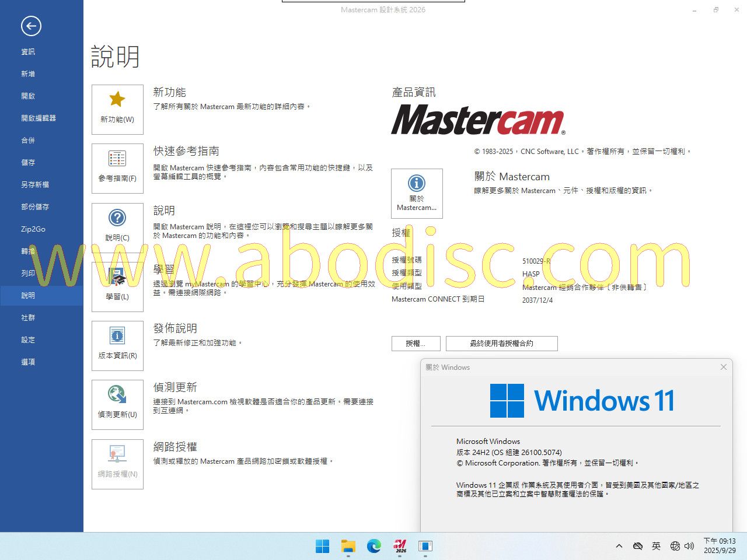Expand the system tray hidden icons chevron
This screenshot has height=560, width=747.
tap(619, 547)
